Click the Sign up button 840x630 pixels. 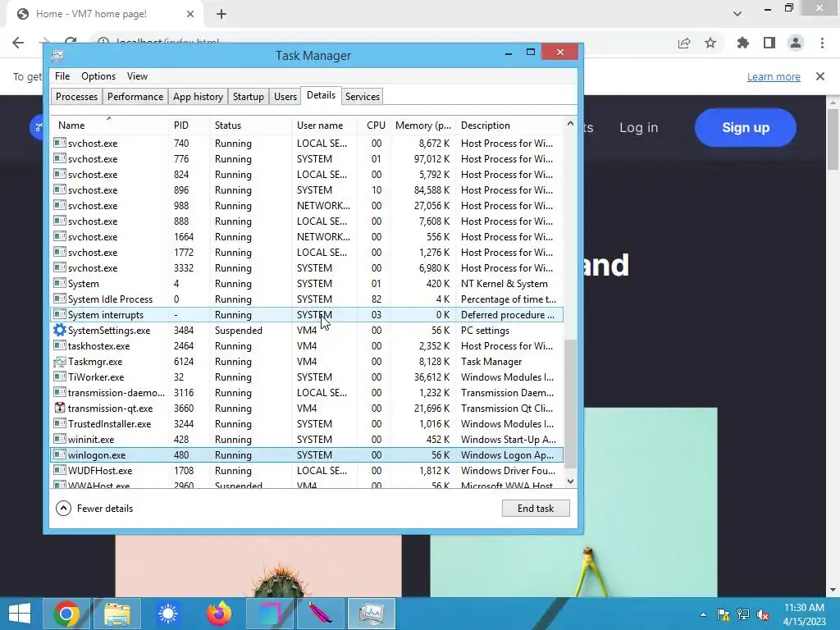pyautogui.click(x=745, y=127)
